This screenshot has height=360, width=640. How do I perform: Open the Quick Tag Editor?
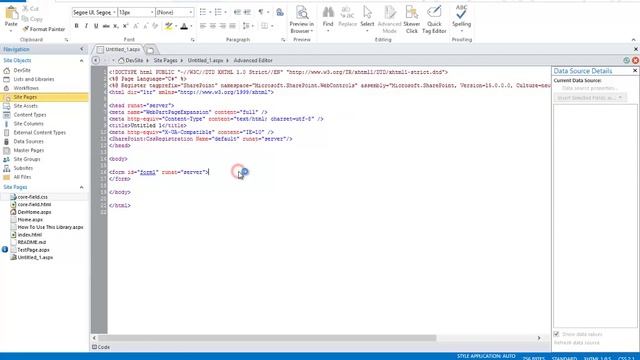click(434, 20)
